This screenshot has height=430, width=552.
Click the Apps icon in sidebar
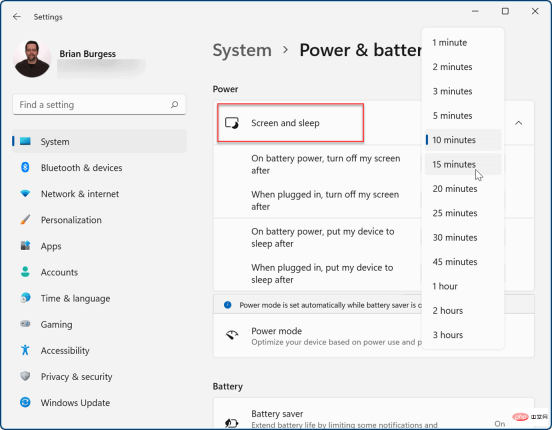click(x=25, y=245)
